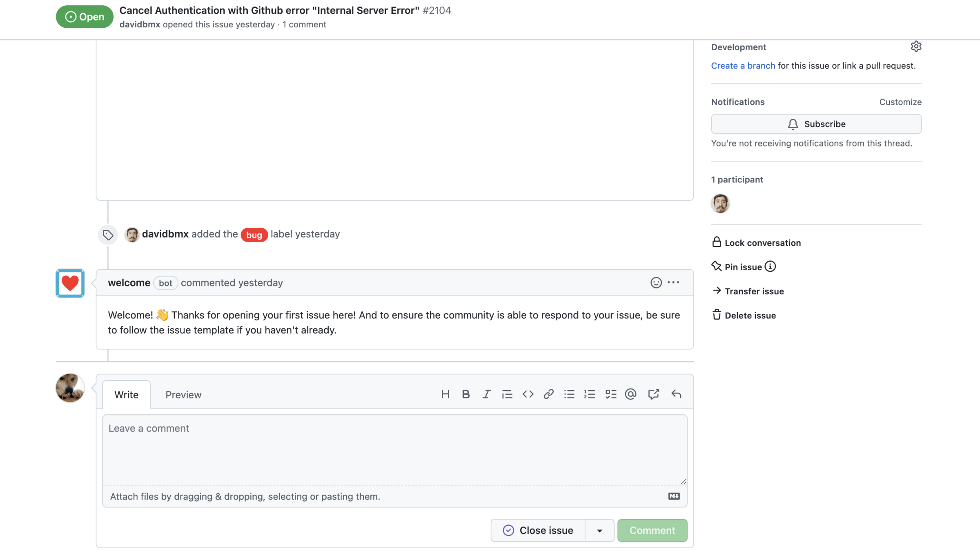Subscribe to this issue's notifications
980x551 pixels.
pyautogui.click(x=816, y=124)
